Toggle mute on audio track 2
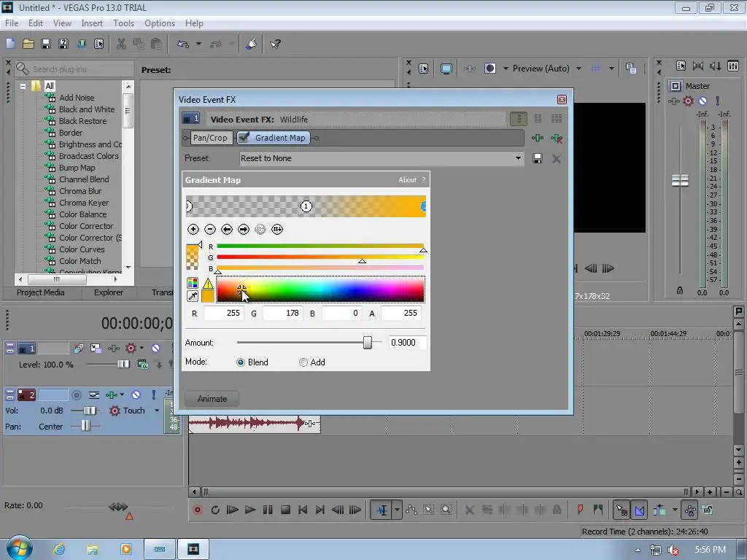Viewport: 747px width, 560px height. (x=136, y=394)
